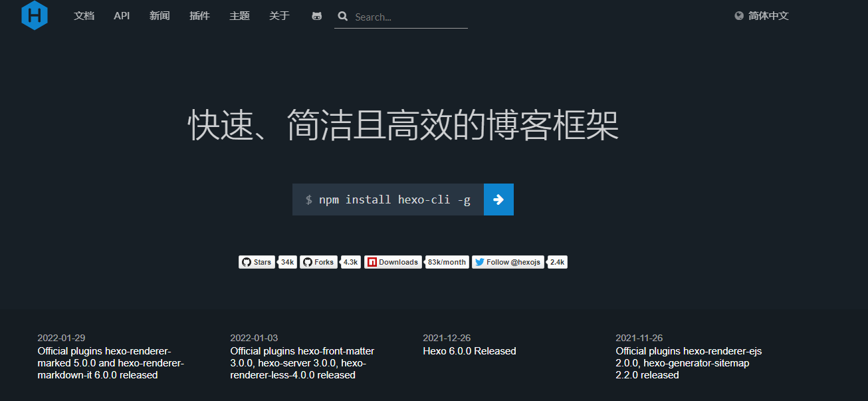Screen dimensions: 868x401
Task: Click the globe language icon
Action: 739,16
